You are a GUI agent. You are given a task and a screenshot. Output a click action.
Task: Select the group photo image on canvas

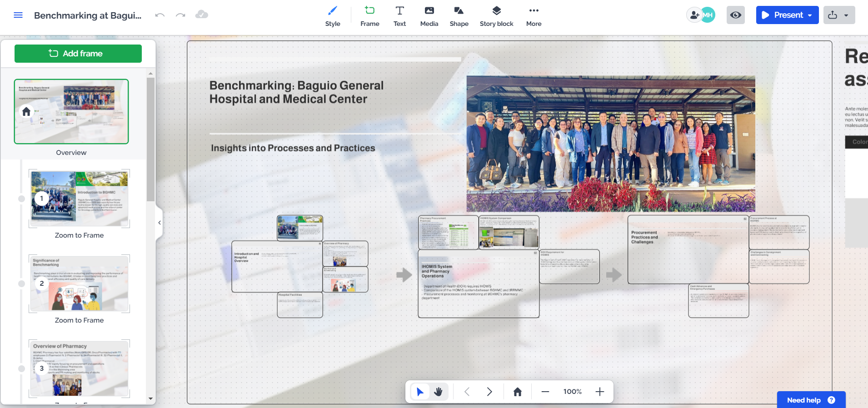click(611, 144)
